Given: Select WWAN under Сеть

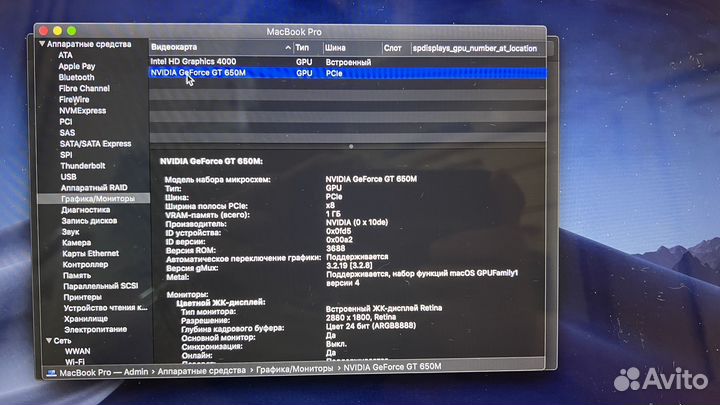Looking at the screenshot, I should coord(78,351).
